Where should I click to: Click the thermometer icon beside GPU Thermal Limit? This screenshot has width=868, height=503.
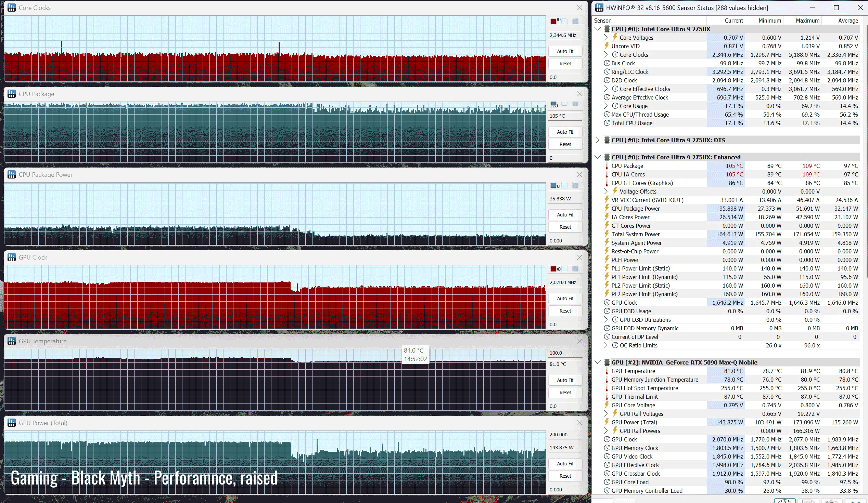[607, 397]
